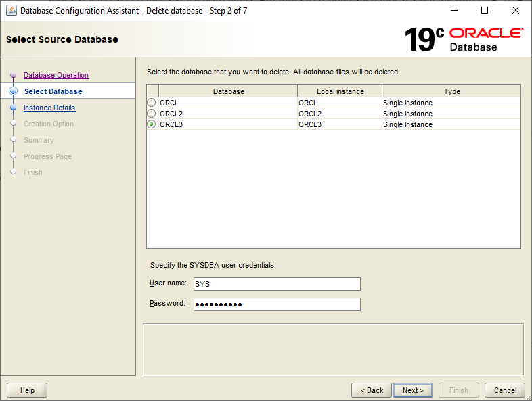Go back with the Back button
Viewport: 532px width, 401px height.
tap(372, 390)
